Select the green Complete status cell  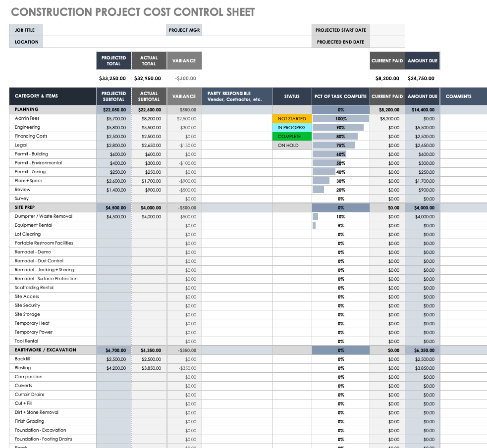(292, 137)
